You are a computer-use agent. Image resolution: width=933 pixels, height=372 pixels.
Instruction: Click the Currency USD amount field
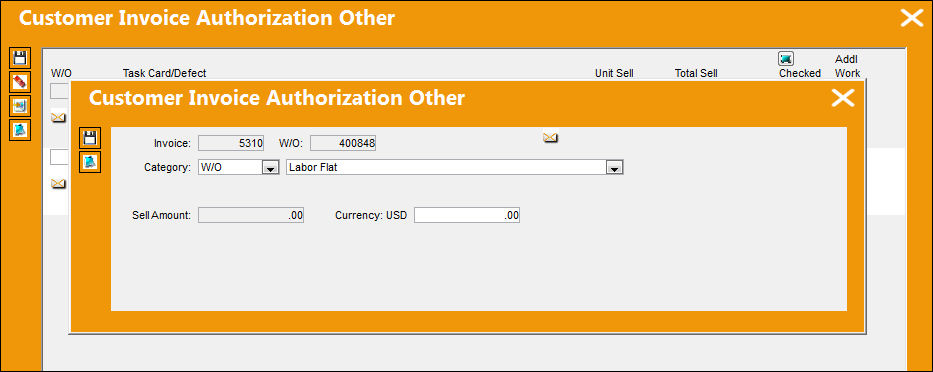coord(467,215)
